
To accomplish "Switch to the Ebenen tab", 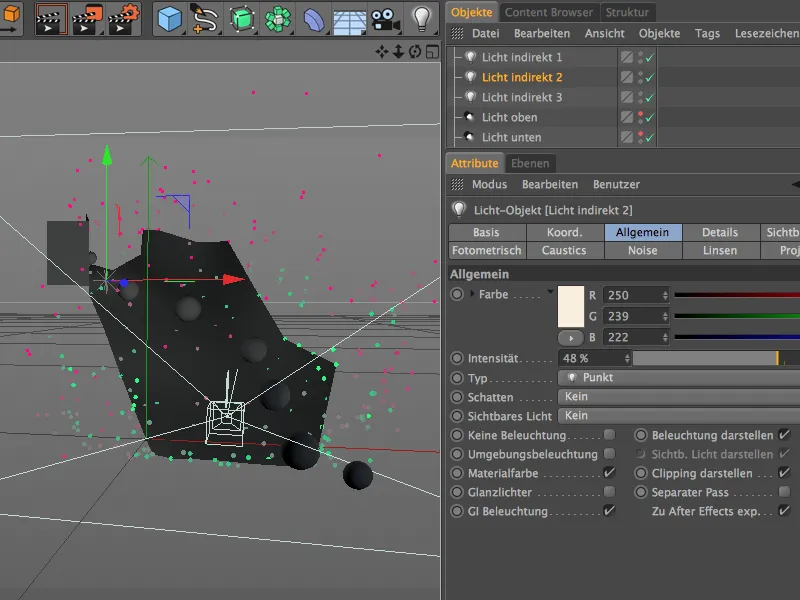I will click(530, 163).
